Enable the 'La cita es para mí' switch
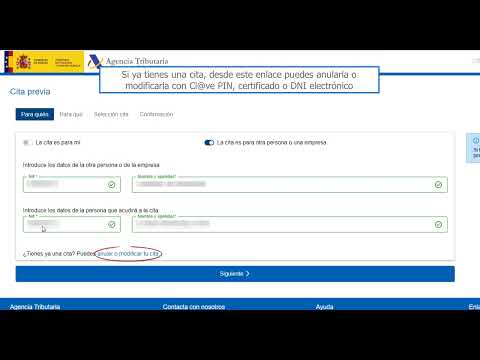The image size is (480, 360). click(27, 143)
